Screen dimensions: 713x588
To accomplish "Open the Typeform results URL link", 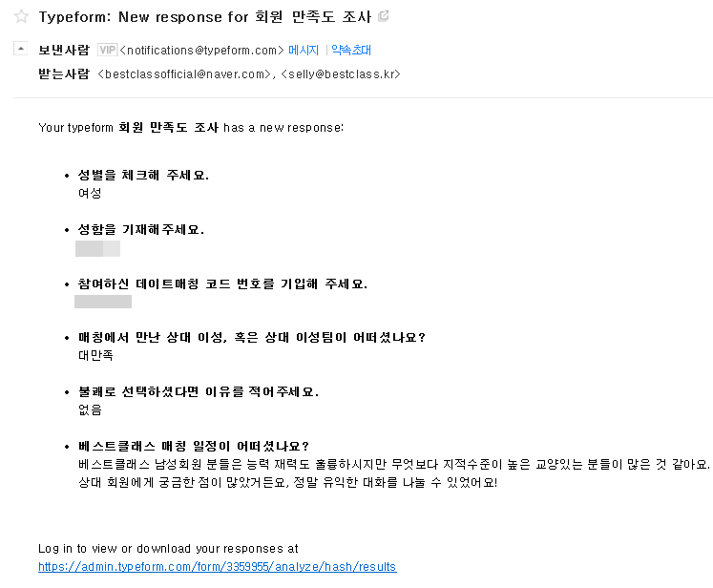I will (x=217, y=567).
